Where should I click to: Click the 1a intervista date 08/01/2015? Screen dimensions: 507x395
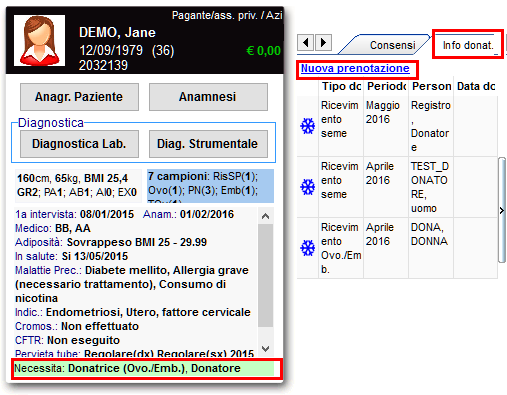click(x=107, y=214)
